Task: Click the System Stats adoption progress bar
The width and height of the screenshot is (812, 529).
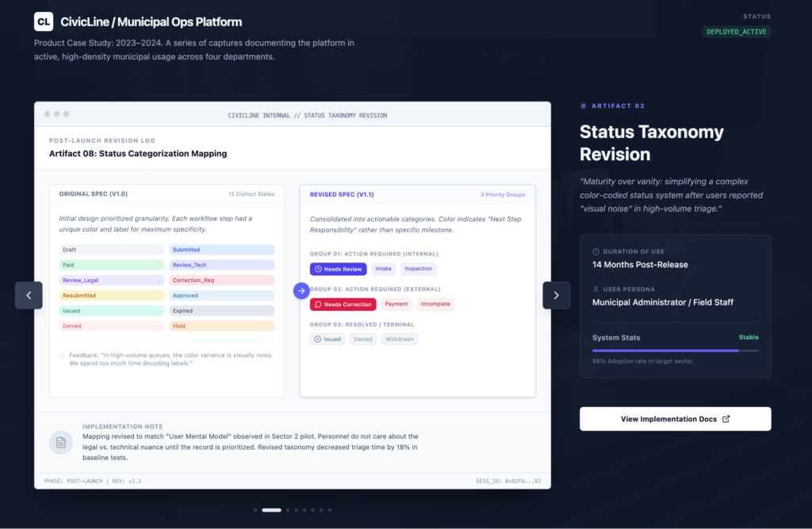Action: click(676, 351)
